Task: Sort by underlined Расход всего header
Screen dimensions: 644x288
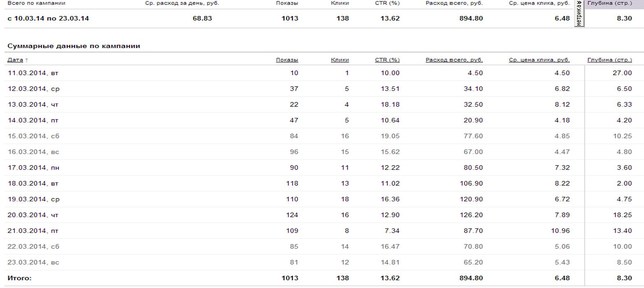Action: [x=454, y=60]
